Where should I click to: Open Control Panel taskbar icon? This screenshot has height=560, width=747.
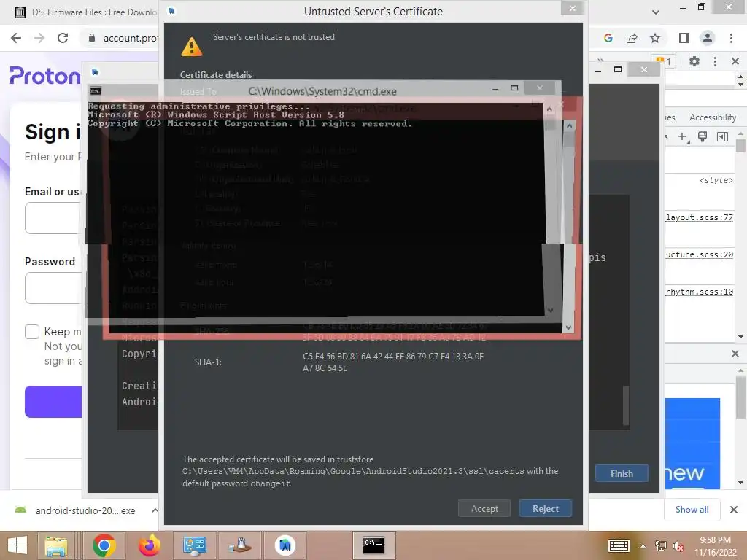pyautogui.click(x=194, y=545)
